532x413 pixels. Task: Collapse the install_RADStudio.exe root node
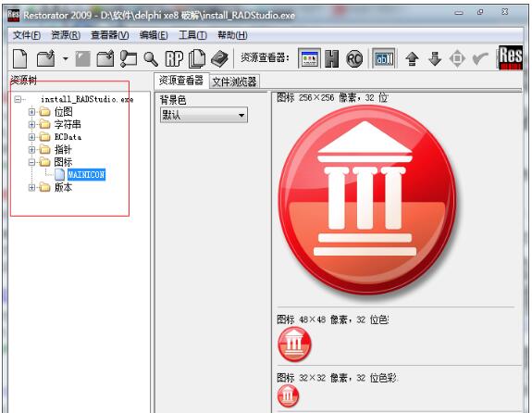(x=18, y=99)
